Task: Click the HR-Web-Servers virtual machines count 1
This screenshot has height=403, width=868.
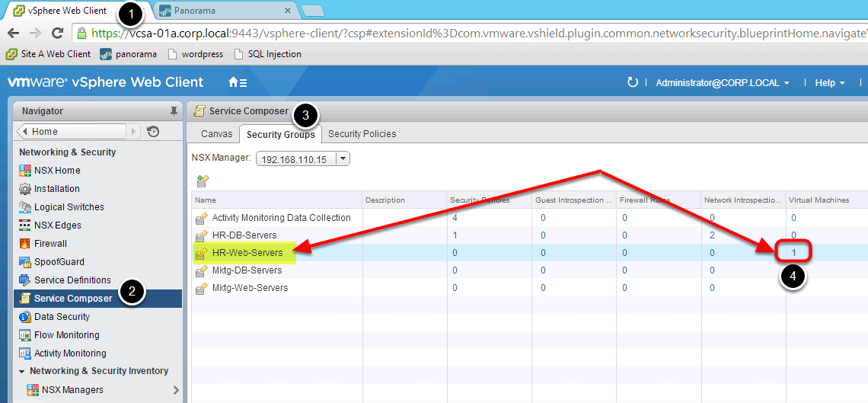Action: (x=794, y=252)
